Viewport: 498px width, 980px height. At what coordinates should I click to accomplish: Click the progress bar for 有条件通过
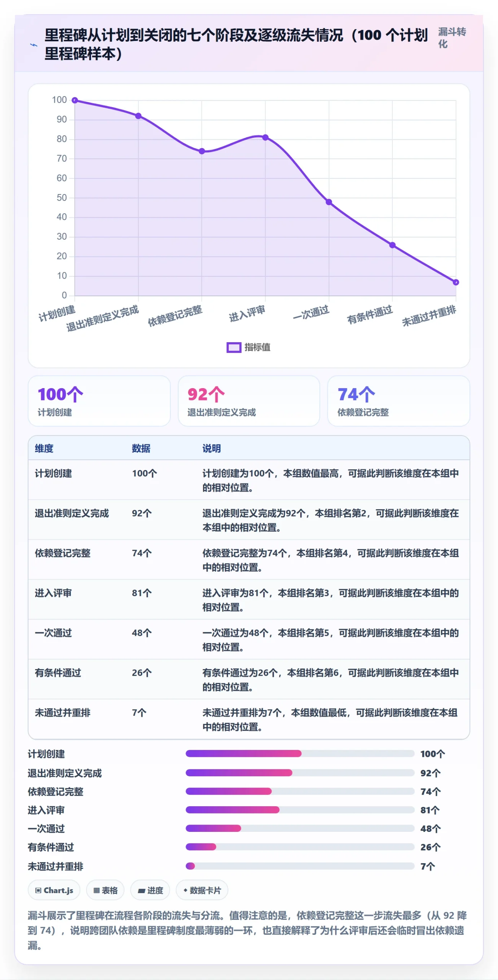300,847
